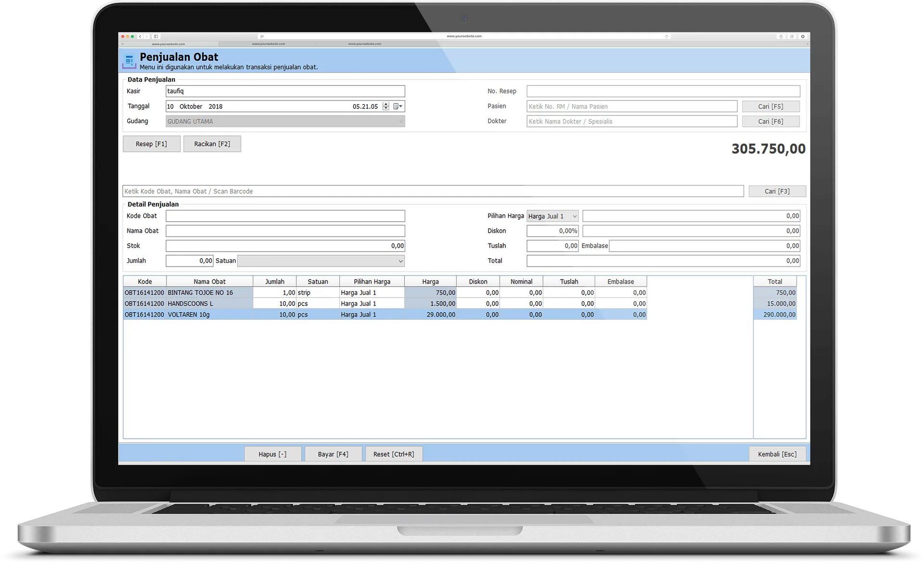924x563 pixels.
Task: Click the browser forward arrow
Action: tap(146, 37)
